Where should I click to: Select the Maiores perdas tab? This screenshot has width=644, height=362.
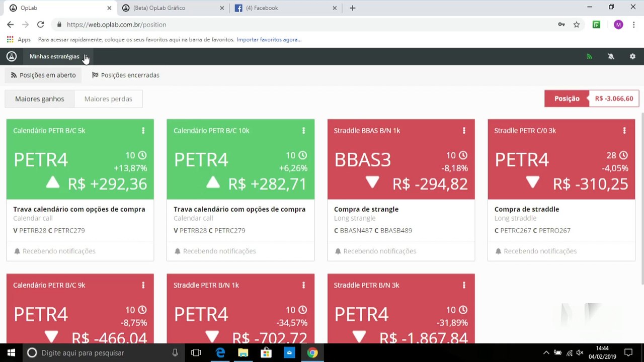pyautogui.click(x=108, y=99)
